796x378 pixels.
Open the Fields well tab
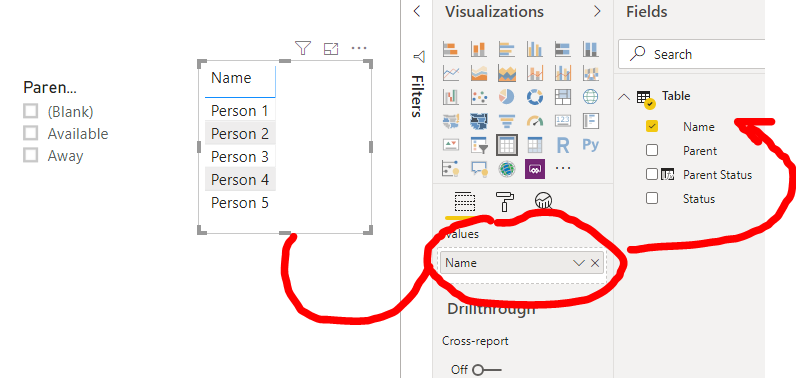465,202
